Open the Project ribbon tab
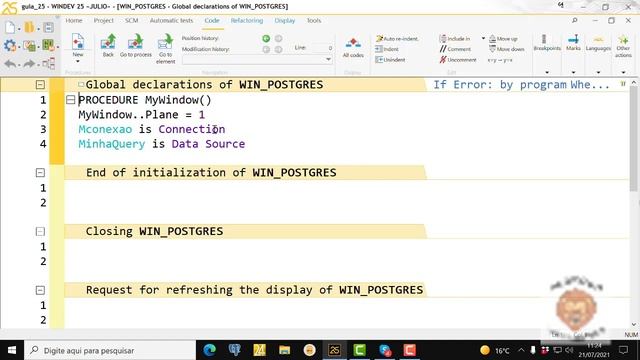The image size is (640, 360). [104, 20]
